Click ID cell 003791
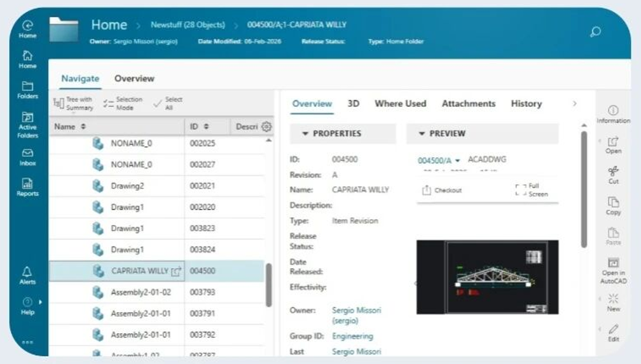641x364 pixels. point(202,313)
